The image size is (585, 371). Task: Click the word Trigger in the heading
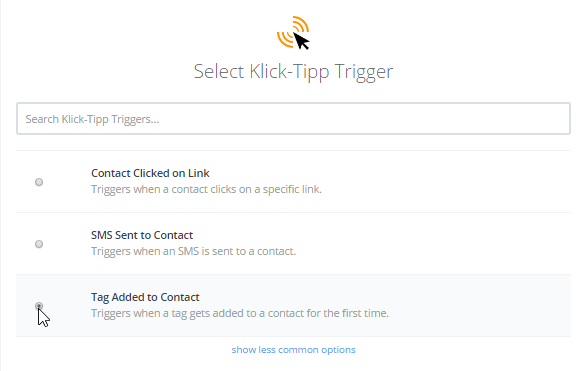363,72
